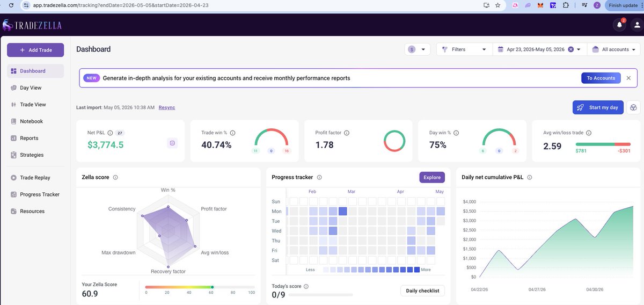Bookmark page with the star icon
The height and width of the screenshot is (305, 644).
(497, 5)
